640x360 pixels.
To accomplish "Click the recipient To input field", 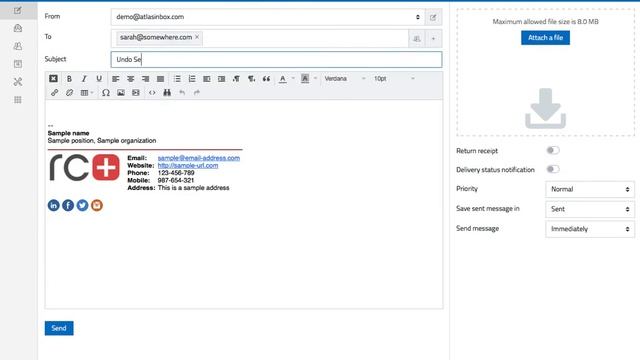I will pyautogui.click(x=304, y=38).
